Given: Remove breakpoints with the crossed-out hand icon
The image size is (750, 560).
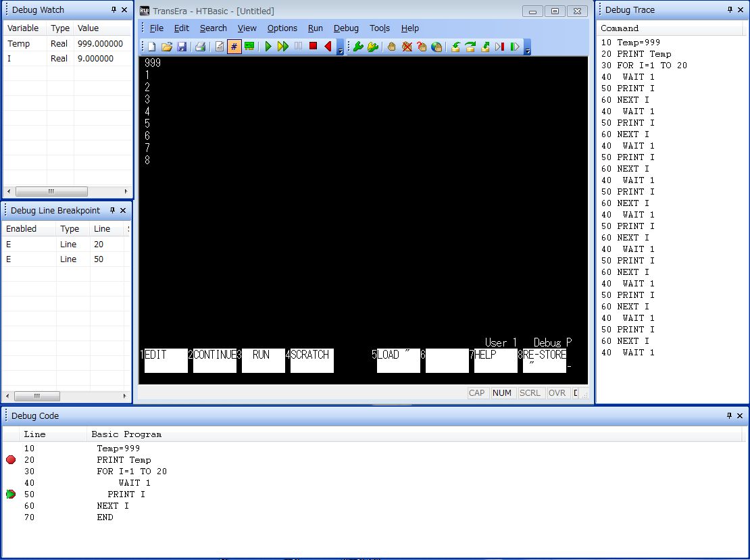Looking at the screenshot, I should click(x=407, y=47).
